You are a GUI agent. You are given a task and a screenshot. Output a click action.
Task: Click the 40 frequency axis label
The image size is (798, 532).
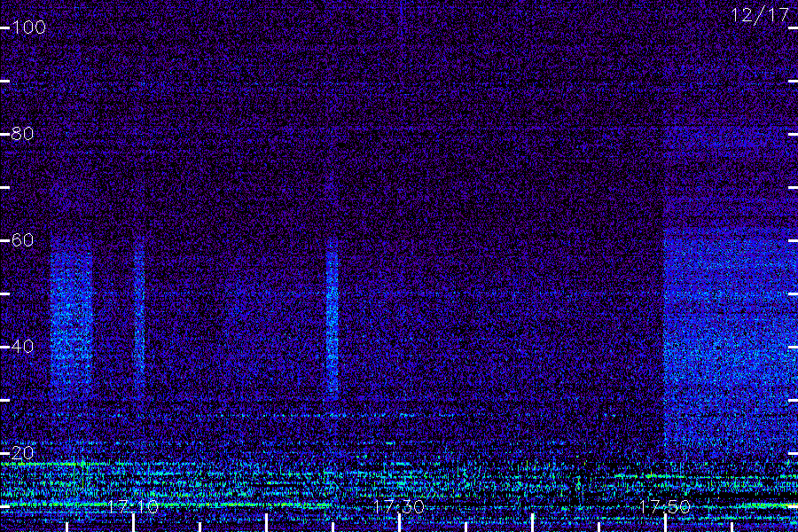22,346
